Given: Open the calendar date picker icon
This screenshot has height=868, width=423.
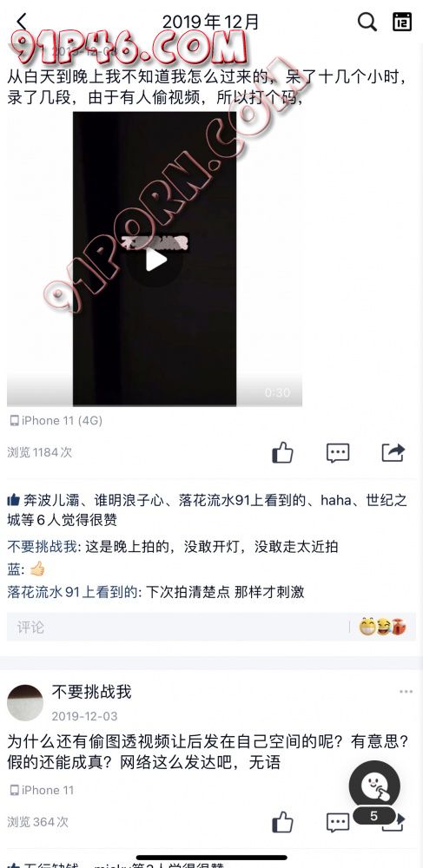Looking at the screenshot, I should point(402,23).
